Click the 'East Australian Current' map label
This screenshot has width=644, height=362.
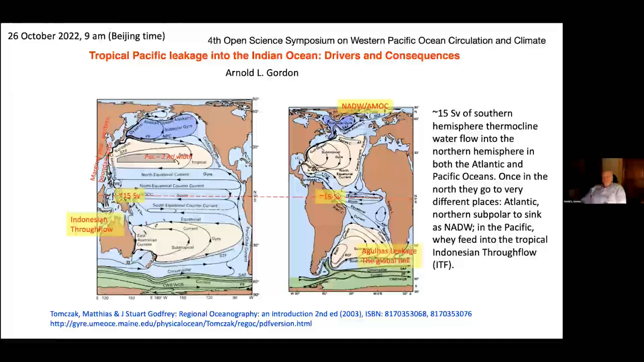147,240
